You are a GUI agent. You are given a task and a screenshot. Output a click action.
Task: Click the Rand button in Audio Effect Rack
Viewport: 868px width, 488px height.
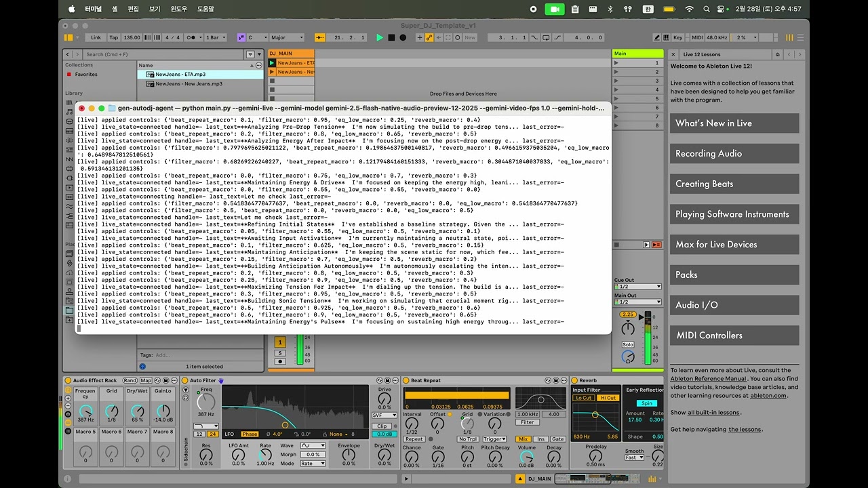(130, 380)
